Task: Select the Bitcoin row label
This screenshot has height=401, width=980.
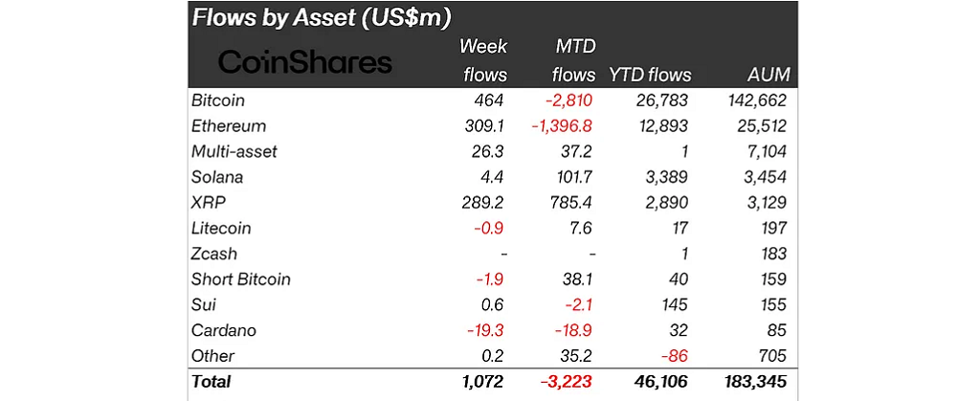Action: click(218, 100)
